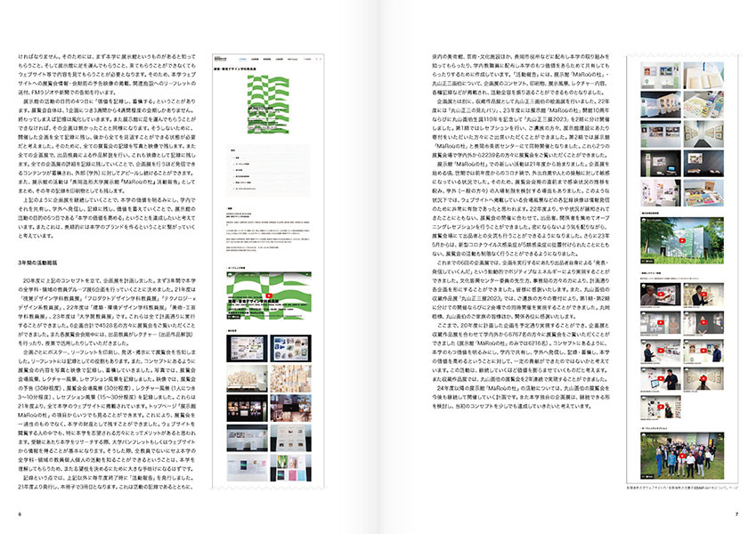
Task: Open the thumbnail of the dark-framed site plan board
Action: 247,349
